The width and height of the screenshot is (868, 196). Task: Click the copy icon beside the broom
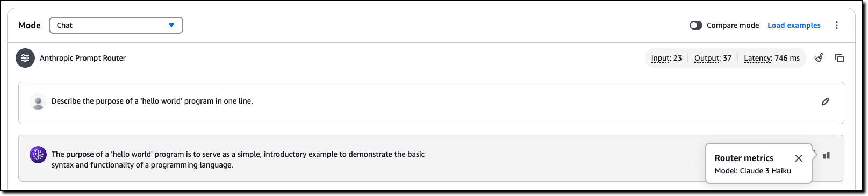pos(840,58)
